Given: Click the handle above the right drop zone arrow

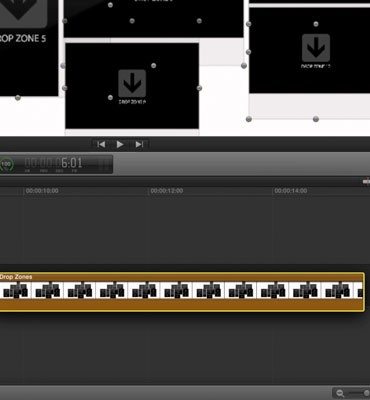Looking at the screenshot, I should click(316, 24).
